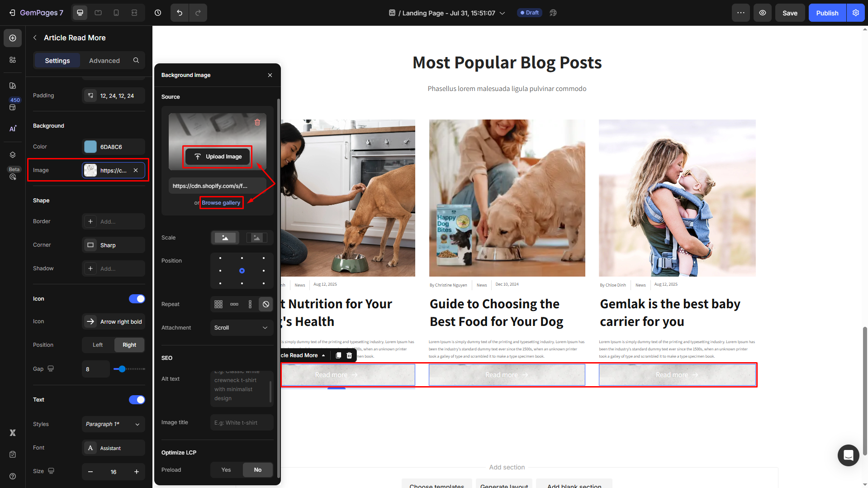Open the chat support bubble
This screenshot has height=488, width=868.
click(x=848, y=455)
